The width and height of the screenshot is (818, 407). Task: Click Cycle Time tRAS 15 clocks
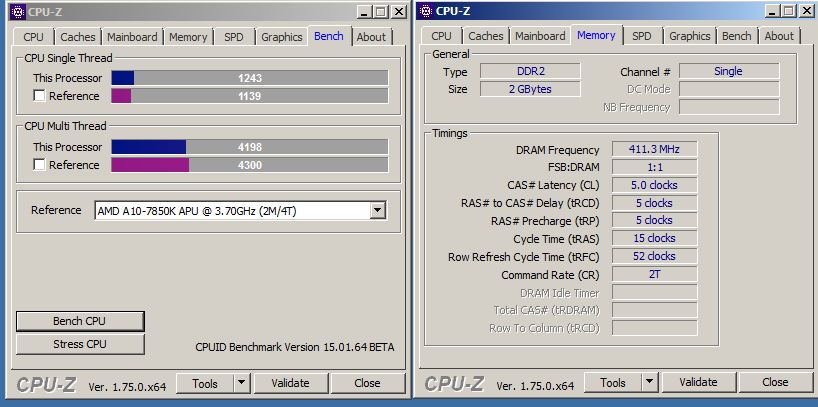(654, 238)
